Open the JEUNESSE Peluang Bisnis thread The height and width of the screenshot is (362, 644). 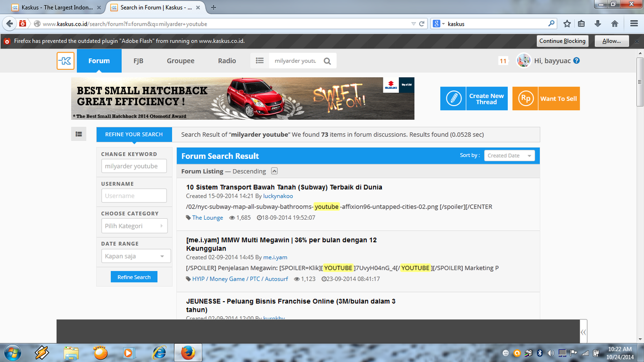(x=291, y=305)
